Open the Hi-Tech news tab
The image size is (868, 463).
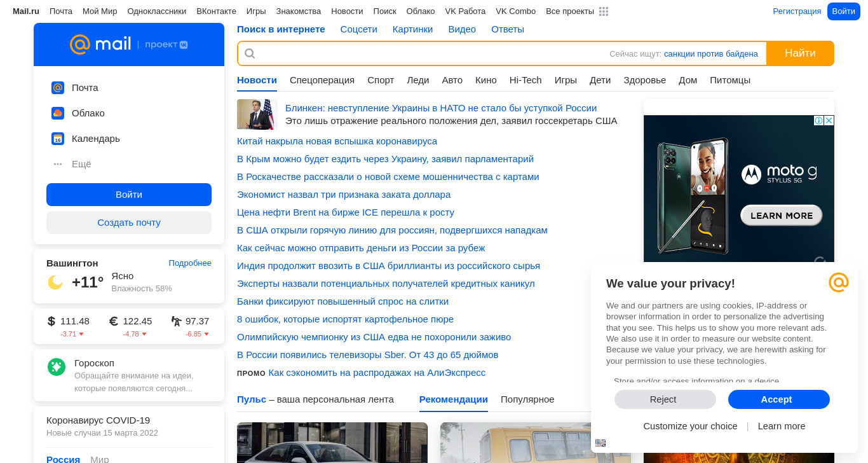pos(526,80)
